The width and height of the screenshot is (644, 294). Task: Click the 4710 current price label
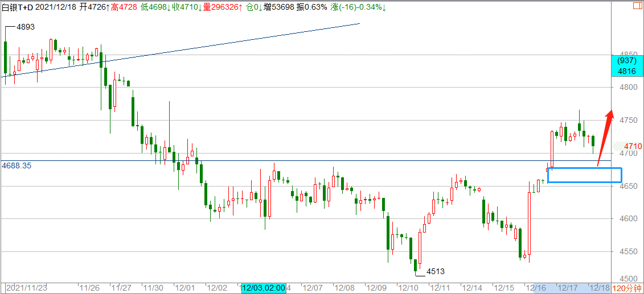pos(633,146)
